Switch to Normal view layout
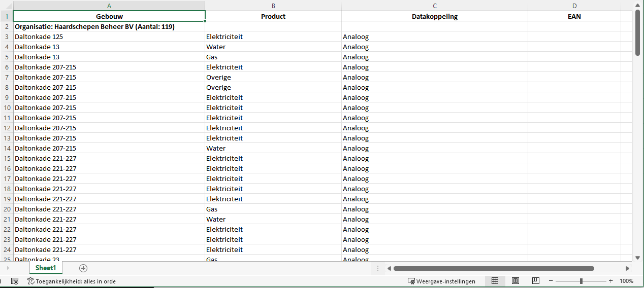The height and width of the screenshot is (288, 644). [495, 281]
